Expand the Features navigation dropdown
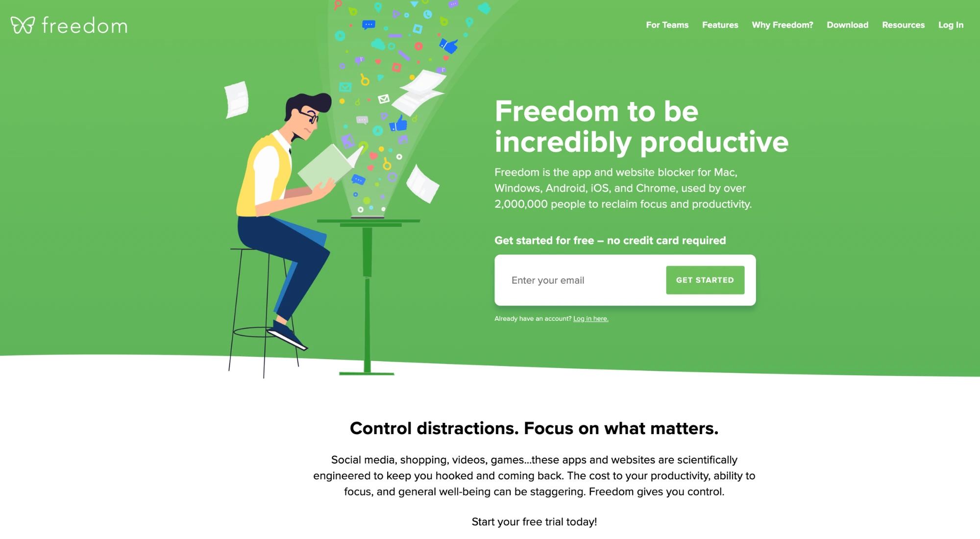 (x=720, y=24)
